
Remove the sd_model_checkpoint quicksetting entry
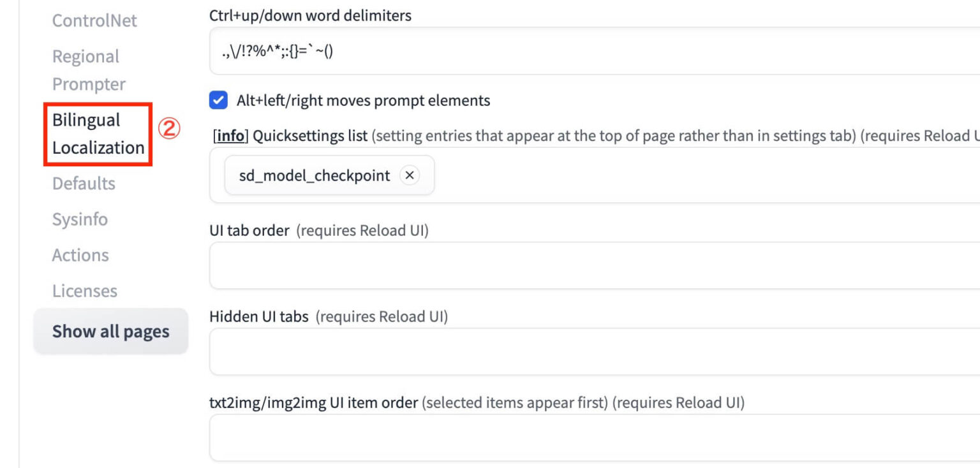[410, 175]
